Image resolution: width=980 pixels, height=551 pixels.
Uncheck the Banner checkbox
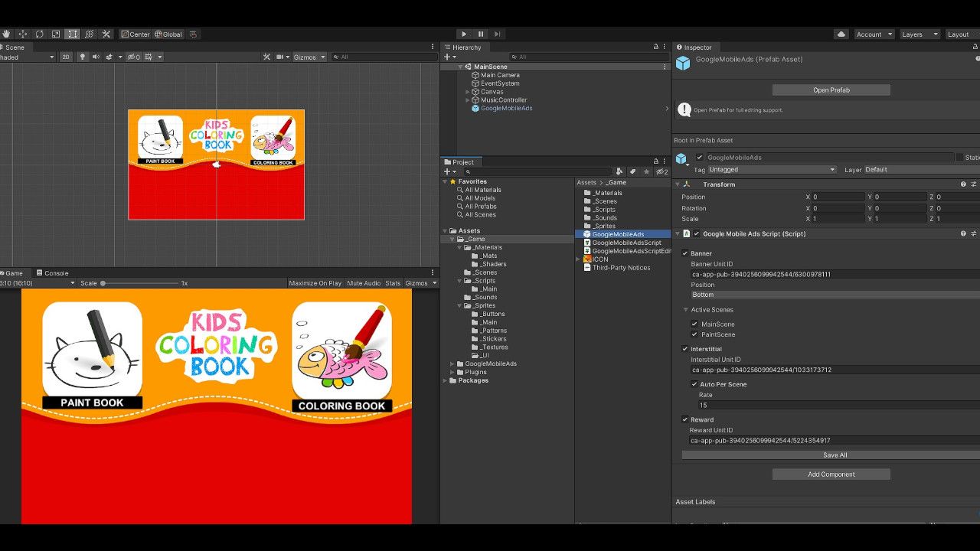click(x=685, y=253)
